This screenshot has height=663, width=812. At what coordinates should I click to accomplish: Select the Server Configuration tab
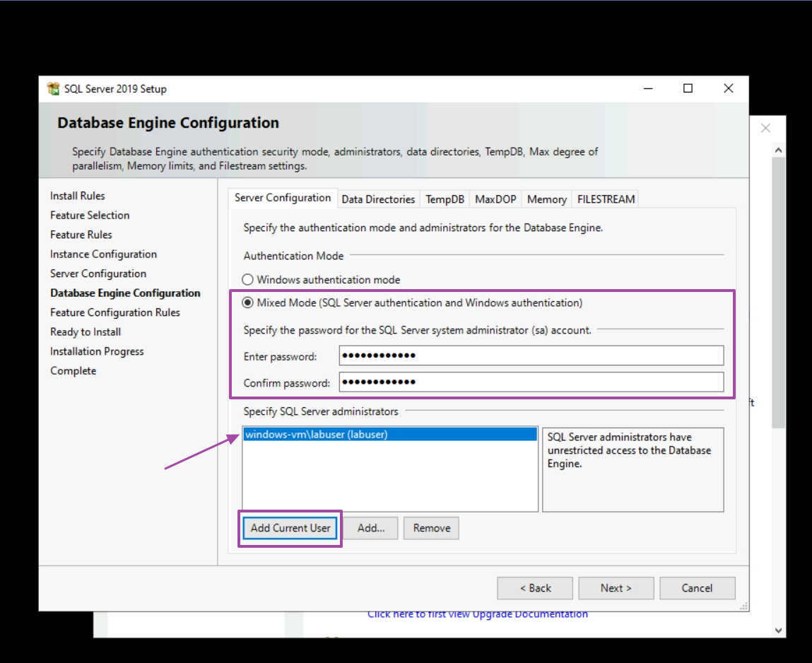[x=283, y=198]
